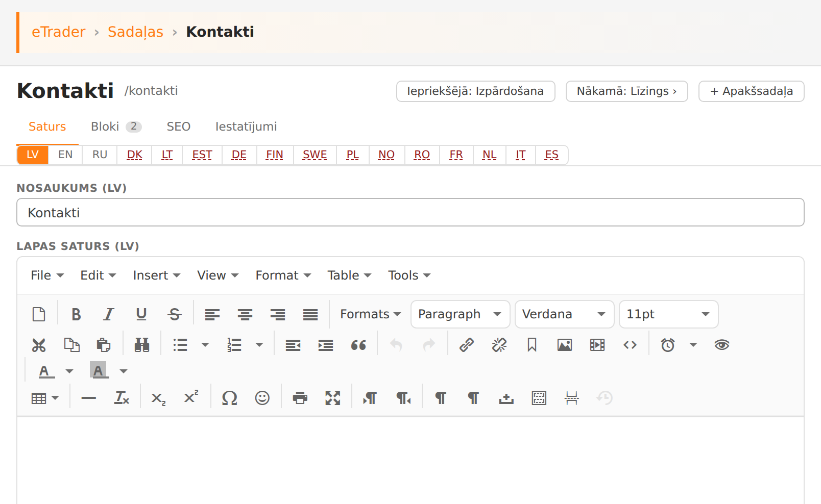Open the Verdana font family dropdown
Viewport: 821px width, 504px height.
click(565, 314)
